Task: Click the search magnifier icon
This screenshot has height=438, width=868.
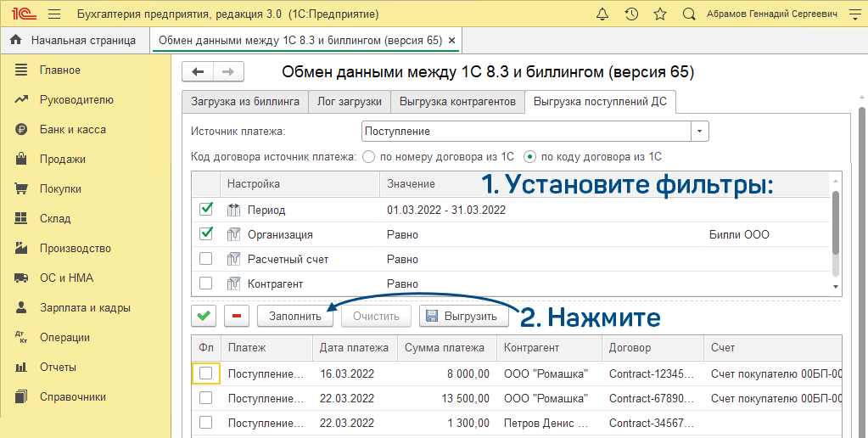Action: [689, 14]
